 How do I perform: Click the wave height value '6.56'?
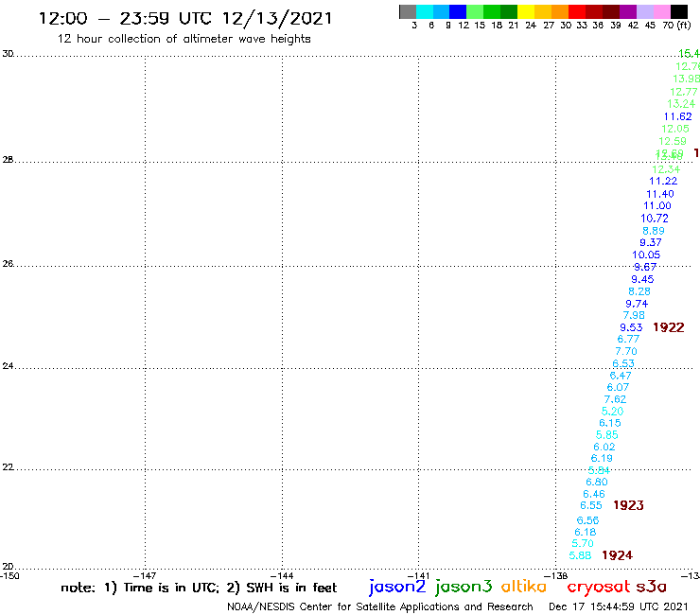click(x=587, y=520)
